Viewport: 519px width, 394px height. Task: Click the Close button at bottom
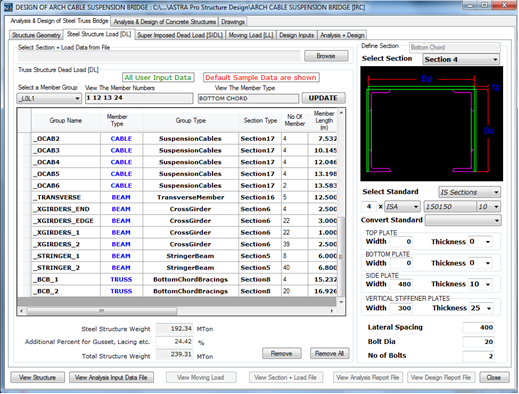[494, 377]
